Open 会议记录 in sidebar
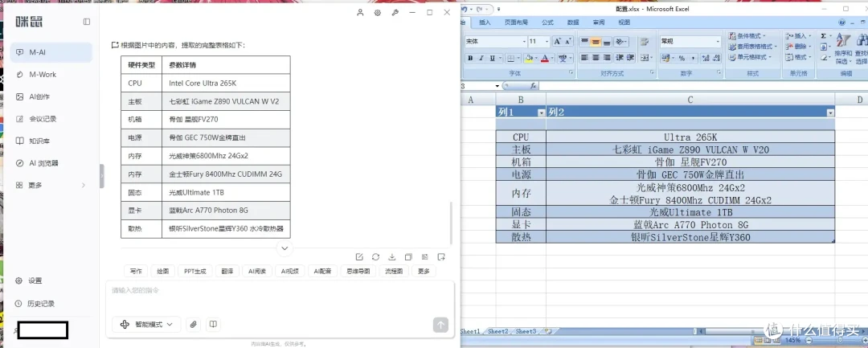Image resolution: width=868 pixels, height=348 pixels. click(x=51, y=118)
